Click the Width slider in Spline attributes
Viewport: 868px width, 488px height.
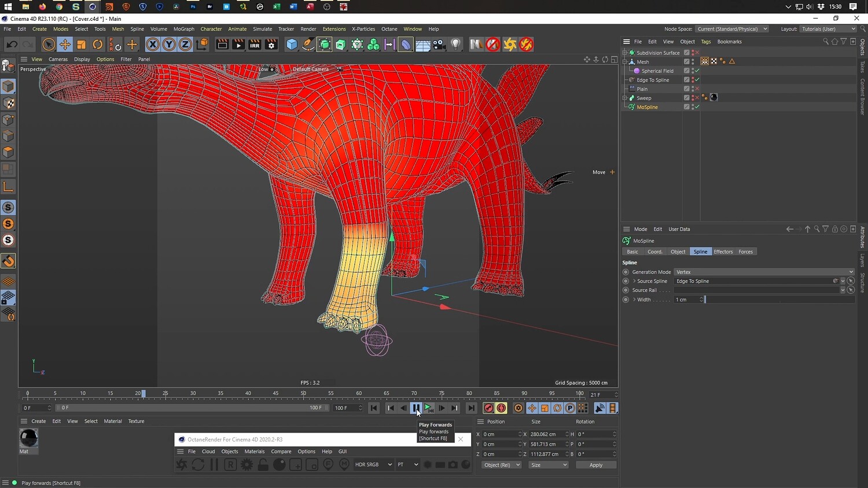coord(778,300)
